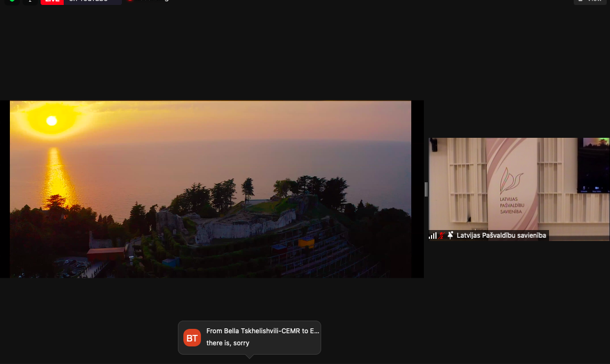The width and height of the screenshot is (610, 364).
Task: Select the Latvijas Pašvaldību savienība video tile
Action: point(519,189)
